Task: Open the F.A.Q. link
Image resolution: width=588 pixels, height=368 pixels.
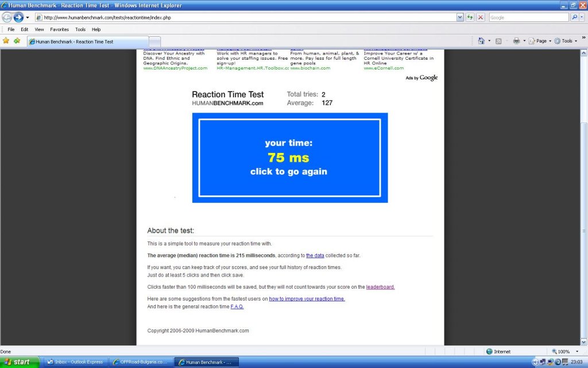Action: pyautogui.click(x=237, y=306)
